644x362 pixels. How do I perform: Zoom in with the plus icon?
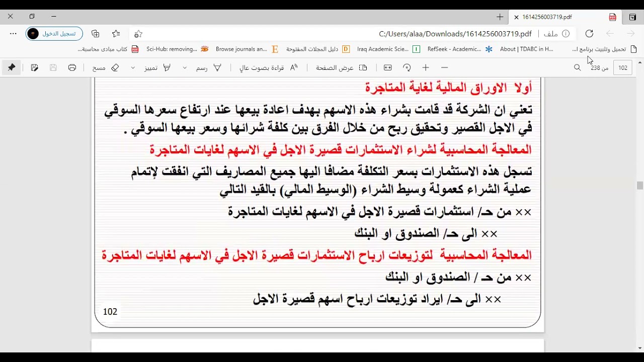[426, 67]
